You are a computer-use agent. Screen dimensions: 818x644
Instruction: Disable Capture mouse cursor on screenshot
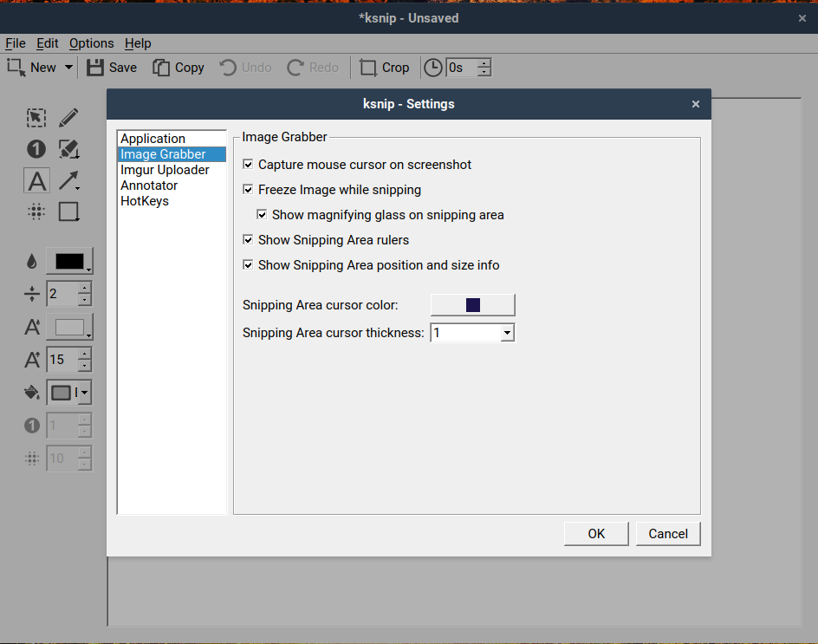tap(249, 165)
